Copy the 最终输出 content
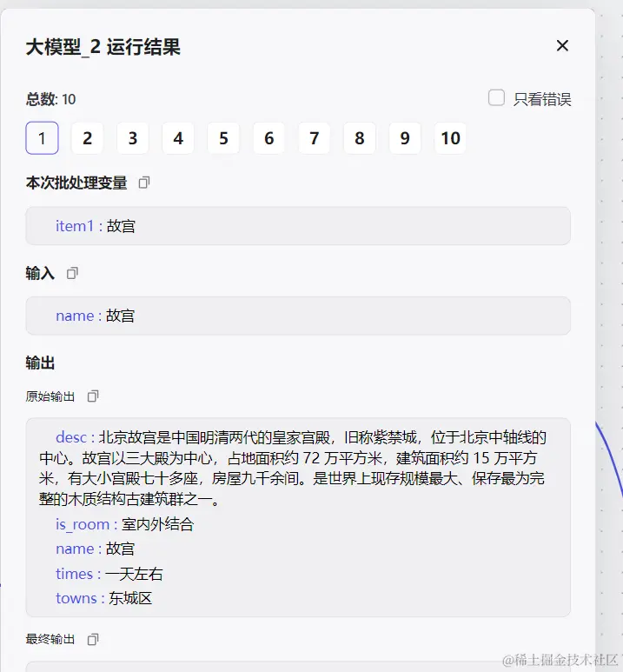The height and width of the screenshot is (672, 623). pyautogui.click(x=93, y=640)
